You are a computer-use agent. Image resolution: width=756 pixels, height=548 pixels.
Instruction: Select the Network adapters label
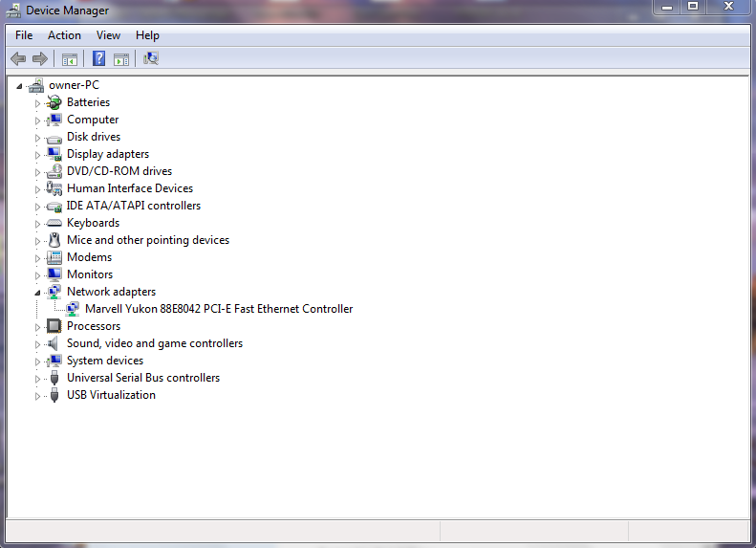tap(112, 292)
